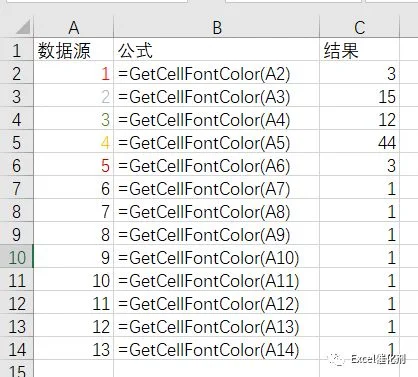Click formula =GetCellFontColor(A11)
Image resolution: width=418 pixels, height=377 pixels.
(x=217, y=279)
